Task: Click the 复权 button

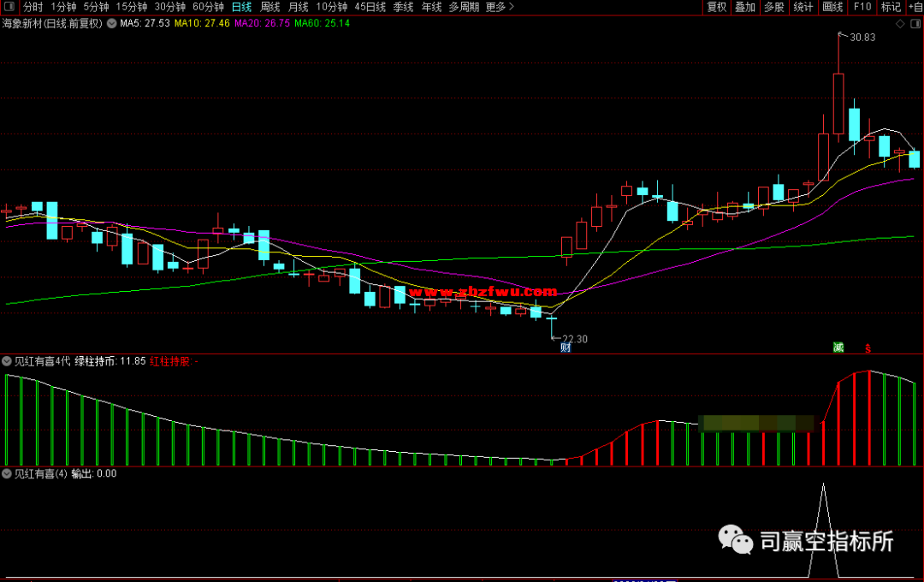Action: 717,7
